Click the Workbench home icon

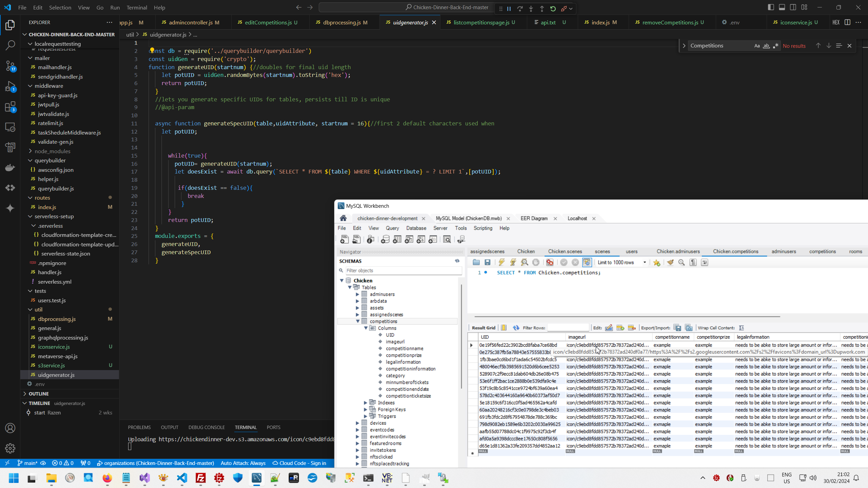pos(343,218)
